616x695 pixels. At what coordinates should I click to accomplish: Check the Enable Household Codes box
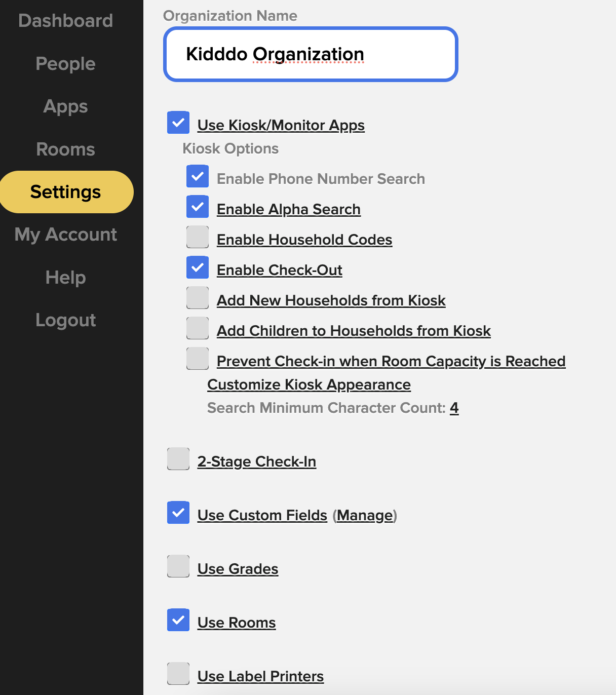(x=198, y=238)
